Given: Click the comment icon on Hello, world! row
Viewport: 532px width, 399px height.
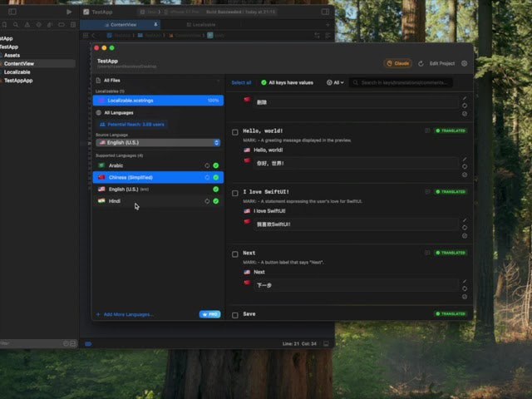Looking at the screenshot, I should click(427, 131).
